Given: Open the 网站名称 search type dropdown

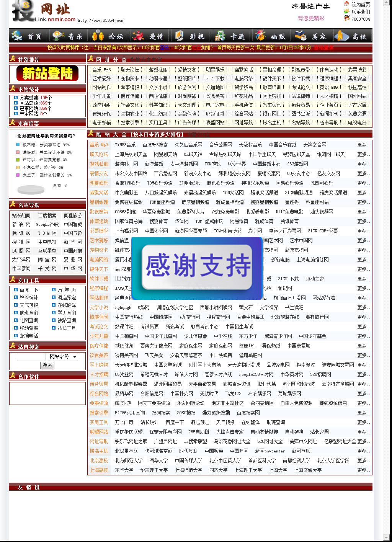Looking at the screenshot, I should click(63, 357).
